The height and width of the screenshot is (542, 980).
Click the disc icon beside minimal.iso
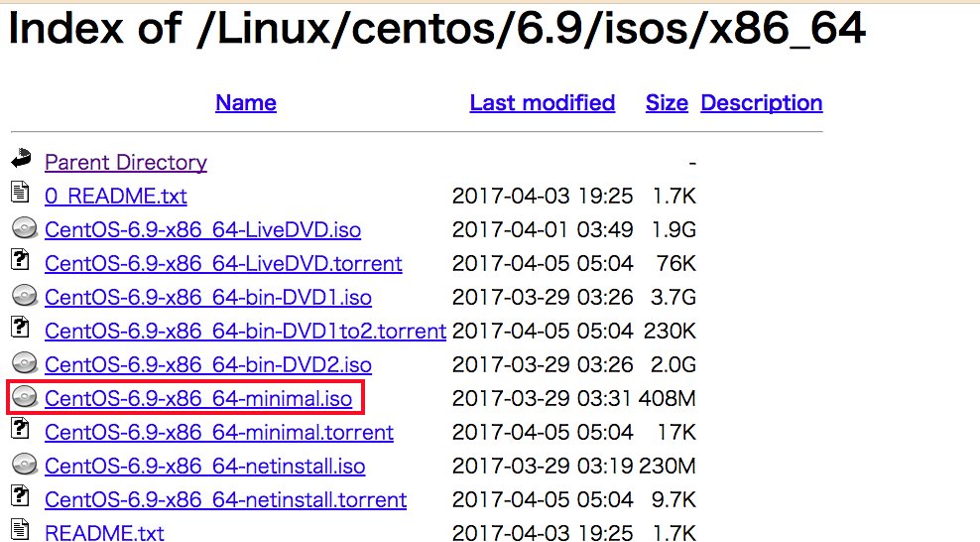click(25, 396)
